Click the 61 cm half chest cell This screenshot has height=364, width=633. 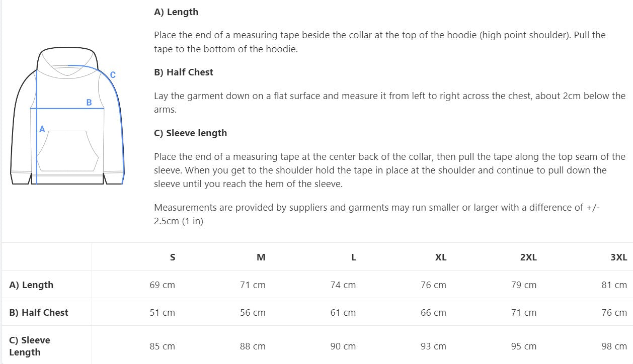343,312
